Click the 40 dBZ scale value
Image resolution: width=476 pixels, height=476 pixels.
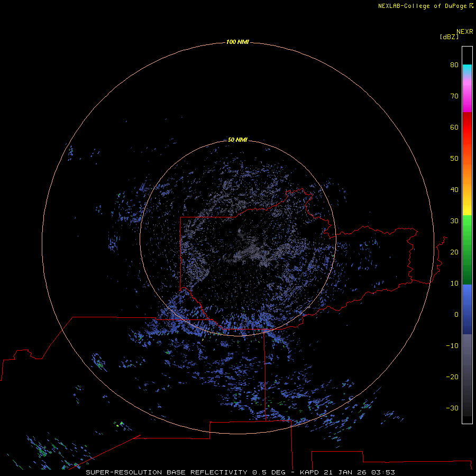pyautogui.click(x=454, y=190)
